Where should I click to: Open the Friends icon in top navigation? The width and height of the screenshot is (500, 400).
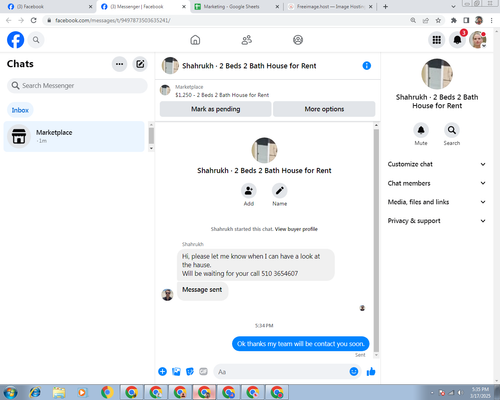[x=247, y=40]
